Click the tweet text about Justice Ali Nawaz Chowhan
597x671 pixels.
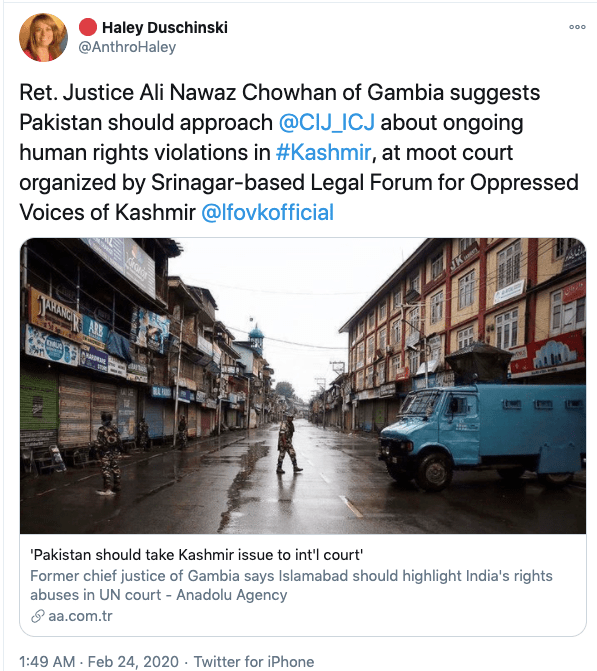[x=299, y=152]
